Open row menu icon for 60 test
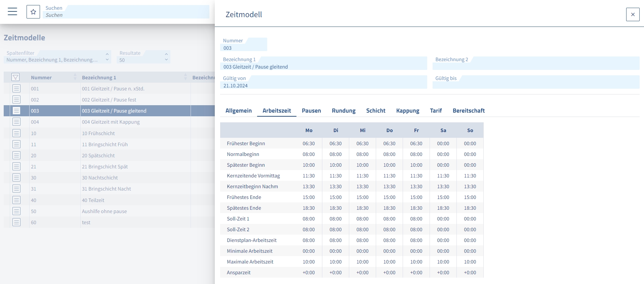644x284 pixels. coord(16,222)
